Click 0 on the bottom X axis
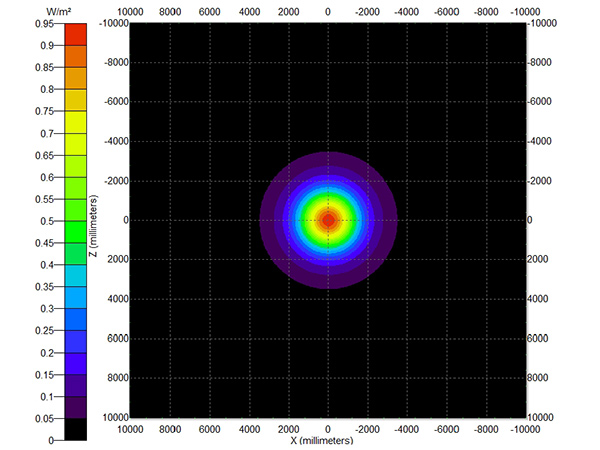The width and height of the screenshot is (600, 450). click(328, 429)
